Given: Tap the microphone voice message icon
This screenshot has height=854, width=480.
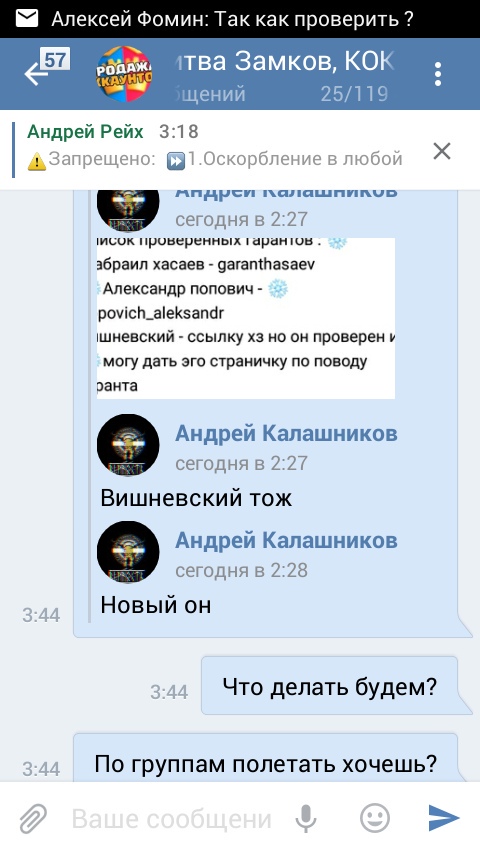Looking at the screenshot, I should click(306, 818).
